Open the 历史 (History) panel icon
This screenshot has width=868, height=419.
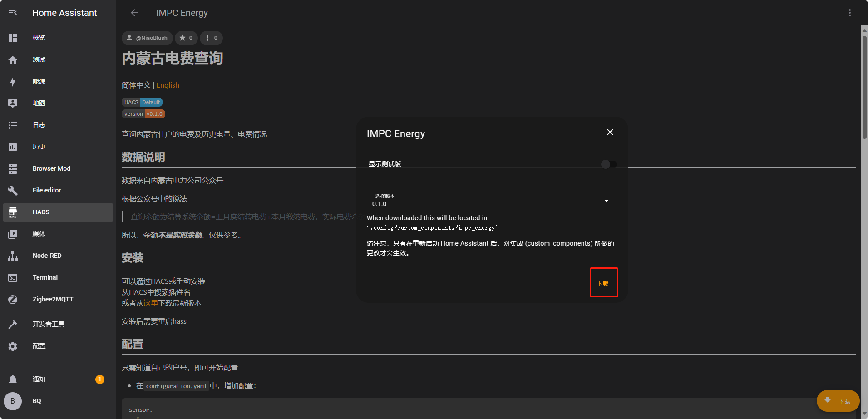coord(13,147)
